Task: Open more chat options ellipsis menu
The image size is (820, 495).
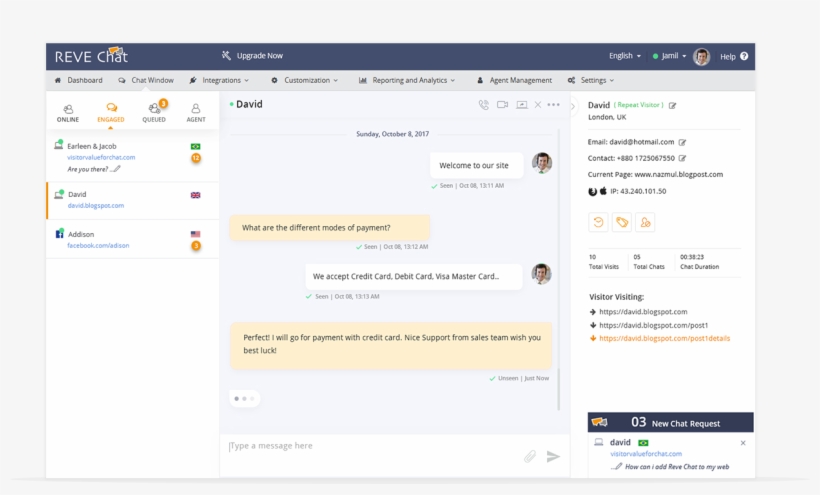Action: point(553,105)
